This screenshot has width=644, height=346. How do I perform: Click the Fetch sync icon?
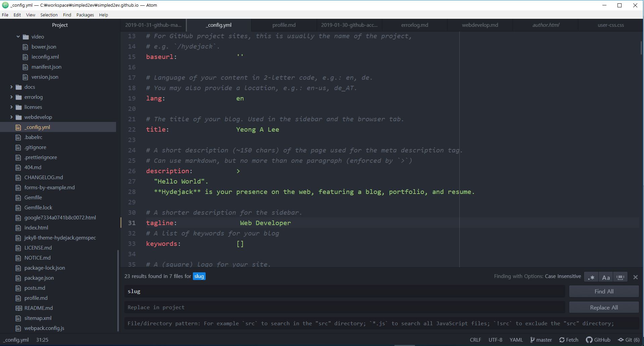562,340
